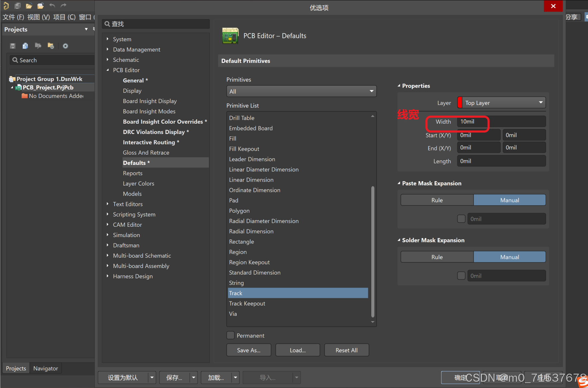Click the 保存... button
The height and width of the screenshot is (388, 588).
(174, 377)
